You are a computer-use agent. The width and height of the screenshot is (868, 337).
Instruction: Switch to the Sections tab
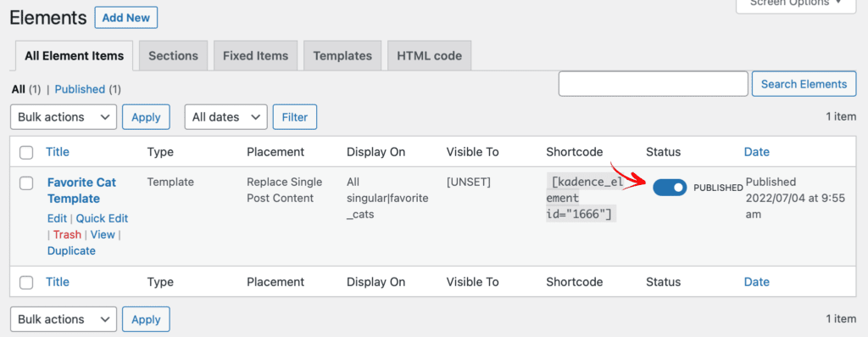(x=173, y=55)
